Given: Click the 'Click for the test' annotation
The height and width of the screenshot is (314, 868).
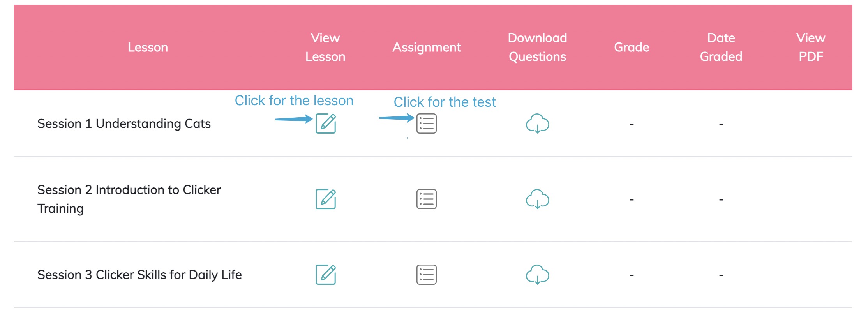Looking at the screenshot, I should [x=445, y=102].
